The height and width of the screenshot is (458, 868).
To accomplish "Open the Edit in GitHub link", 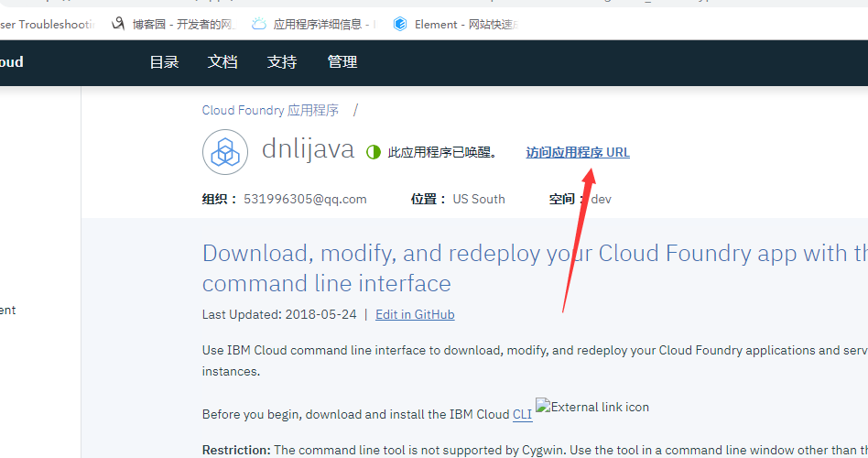I will (415, 314).
